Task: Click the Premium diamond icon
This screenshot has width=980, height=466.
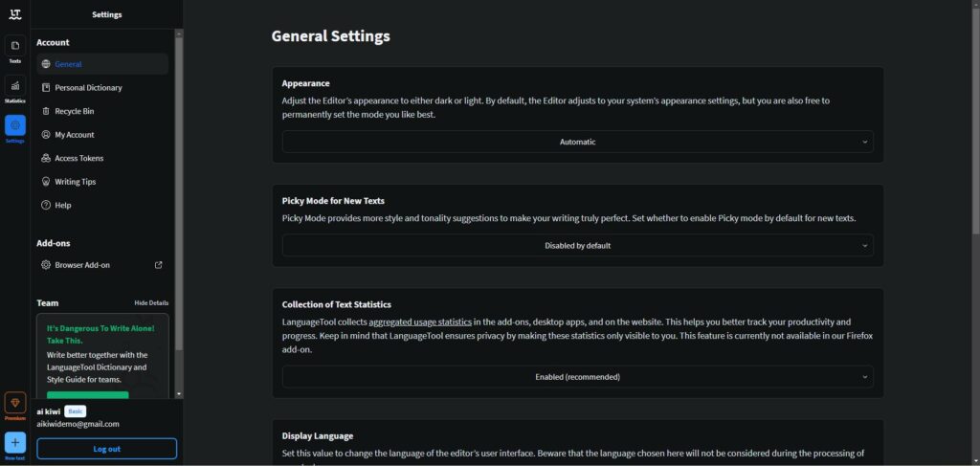Action: 15,403
